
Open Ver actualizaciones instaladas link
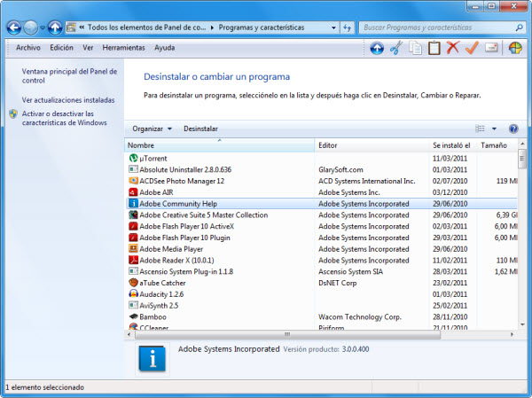67,100
